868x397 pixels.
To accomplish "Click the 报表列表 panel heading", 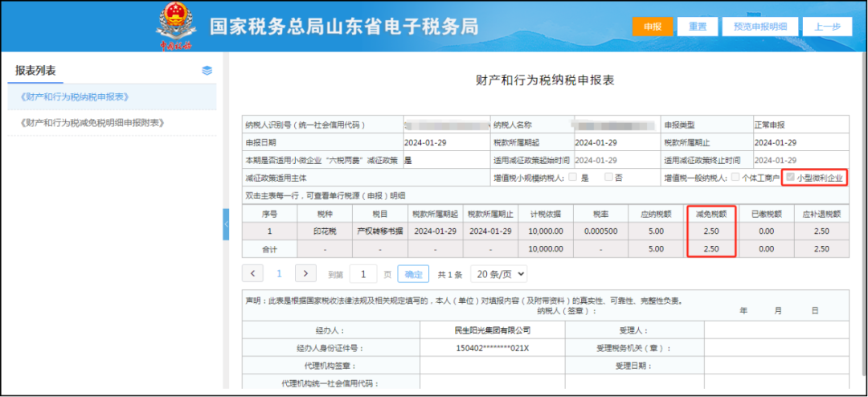I will 35,71.
